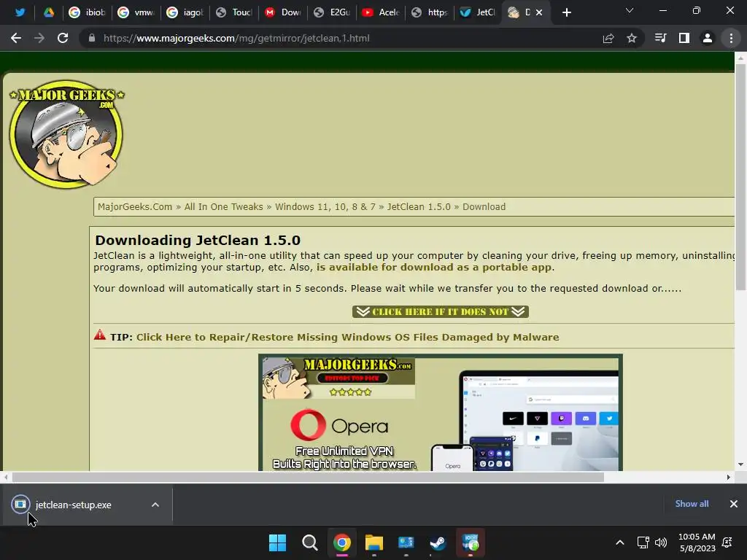
Task: Switch to the E2Gu tab
Action: point(333,12)
